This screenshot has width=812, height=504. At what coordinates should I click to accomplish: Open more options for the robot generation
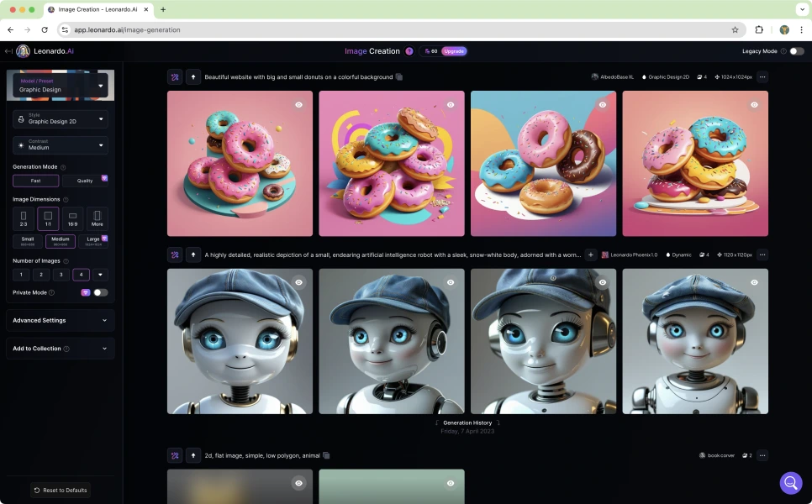[x=762, y=255]
